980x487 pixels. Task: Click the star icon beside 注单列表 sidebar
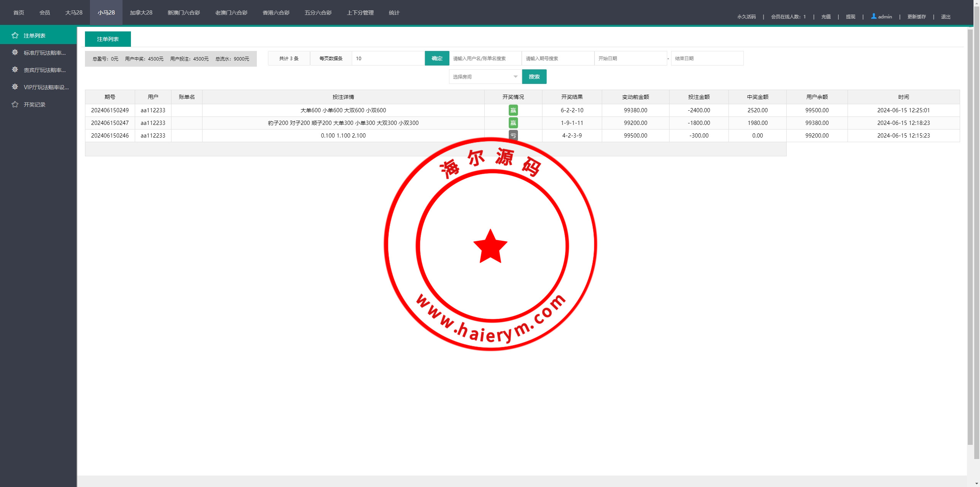coord(15,35)
